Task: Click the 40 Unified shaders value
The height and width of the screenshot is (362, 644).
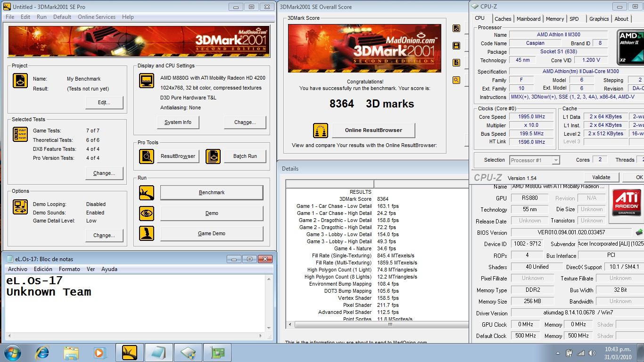Action: tap(537, 267)
